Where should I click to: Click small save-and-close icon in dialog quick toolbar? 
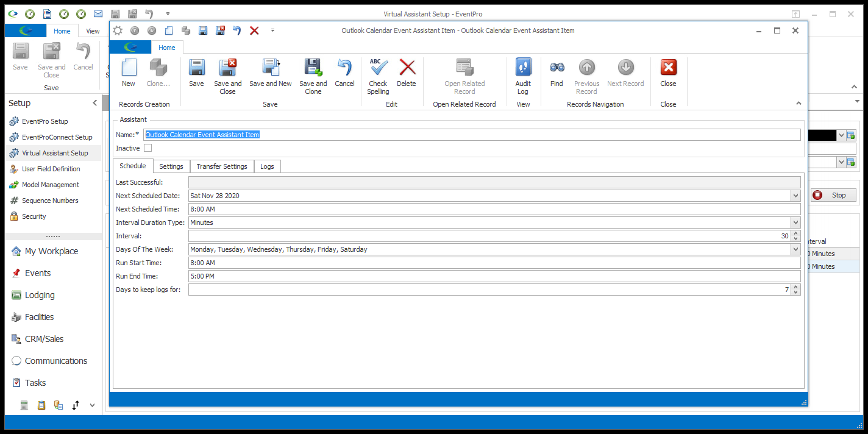220,30
